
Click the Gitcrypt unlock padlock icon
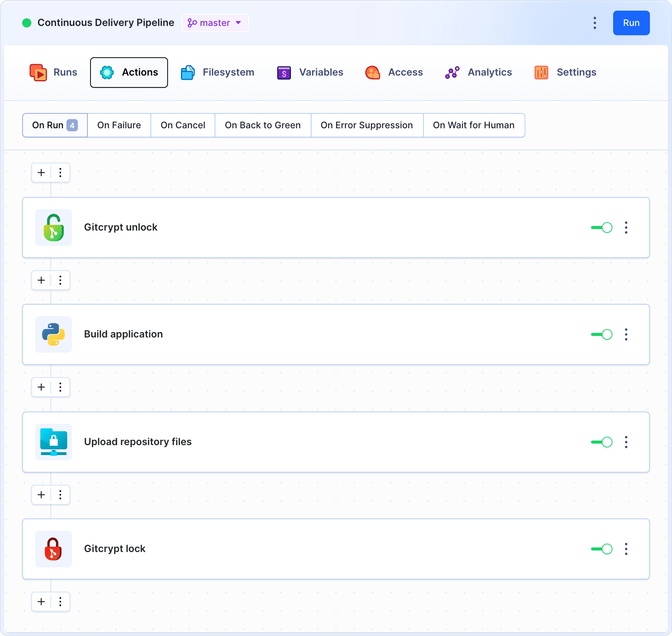point(53,228)
